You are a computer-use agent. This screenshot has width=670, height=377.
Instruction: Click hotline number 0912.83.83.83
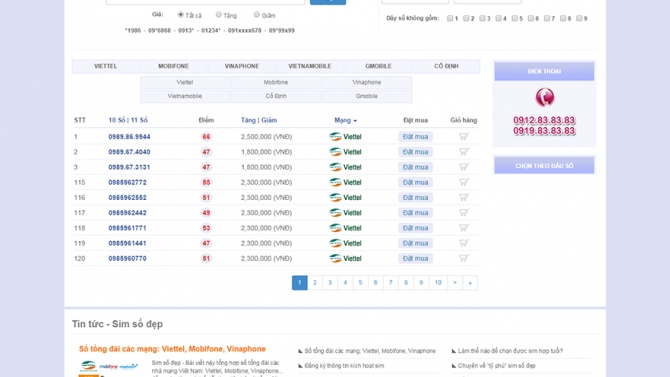click(x=544, y=120)
